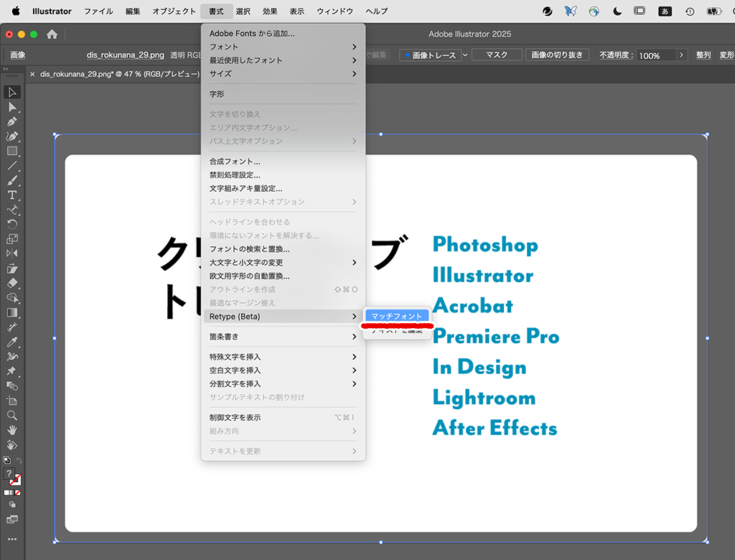Select the Reflect tool

[12, 253]
